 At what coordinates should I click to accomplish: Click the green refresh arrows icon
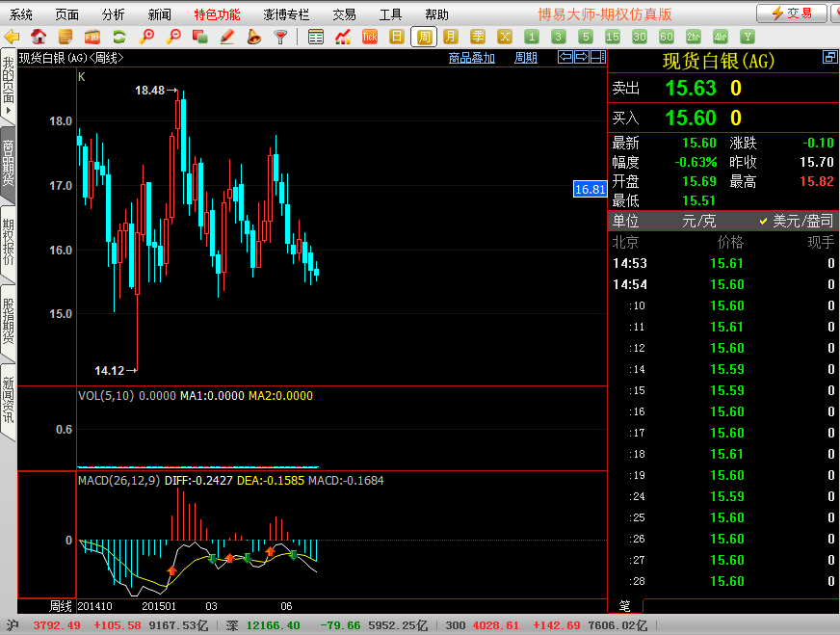click(x=119, y=37)
